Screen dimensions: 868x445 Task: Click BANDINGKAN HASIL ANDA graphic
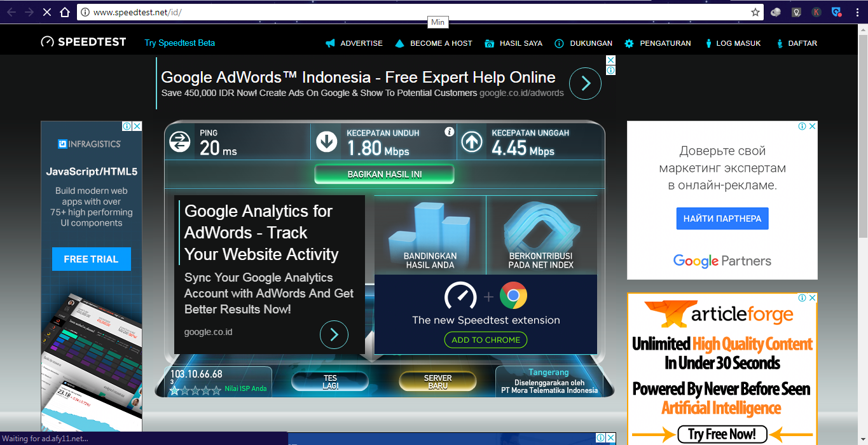coord(430,235)
